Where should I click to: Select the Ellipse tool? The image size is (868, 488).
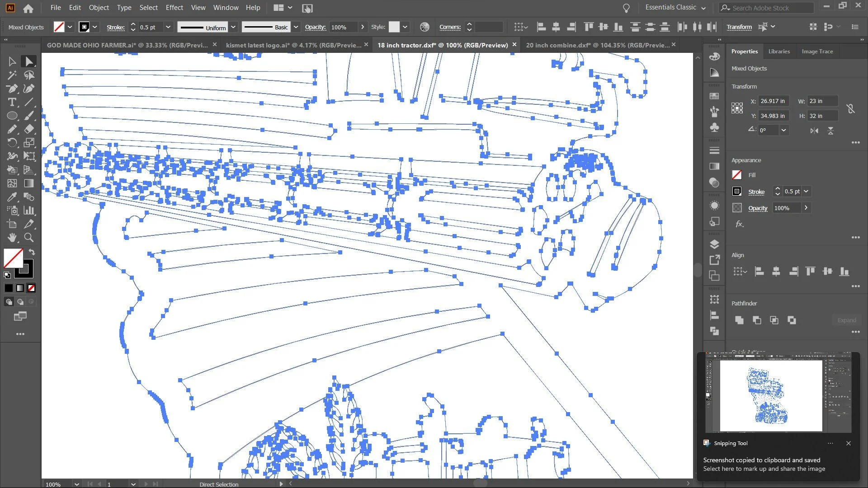[x=12, y=116]
